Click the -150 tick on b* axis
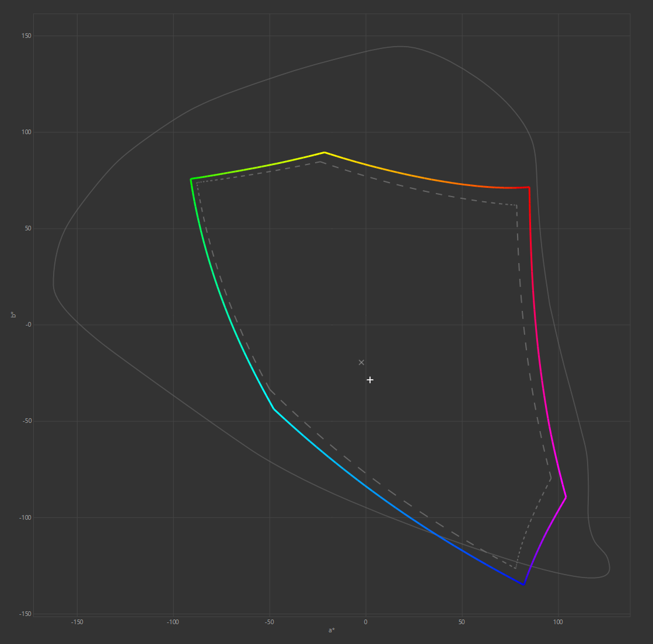 tap(26, 614)
